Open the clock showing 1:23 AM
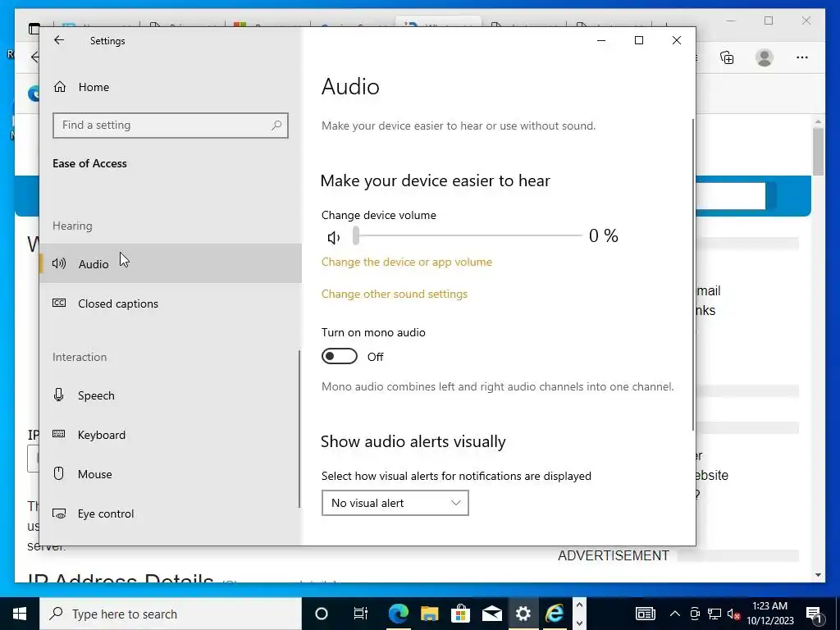The width and height of the screenshot is (840, 630). tap(769, 614)
